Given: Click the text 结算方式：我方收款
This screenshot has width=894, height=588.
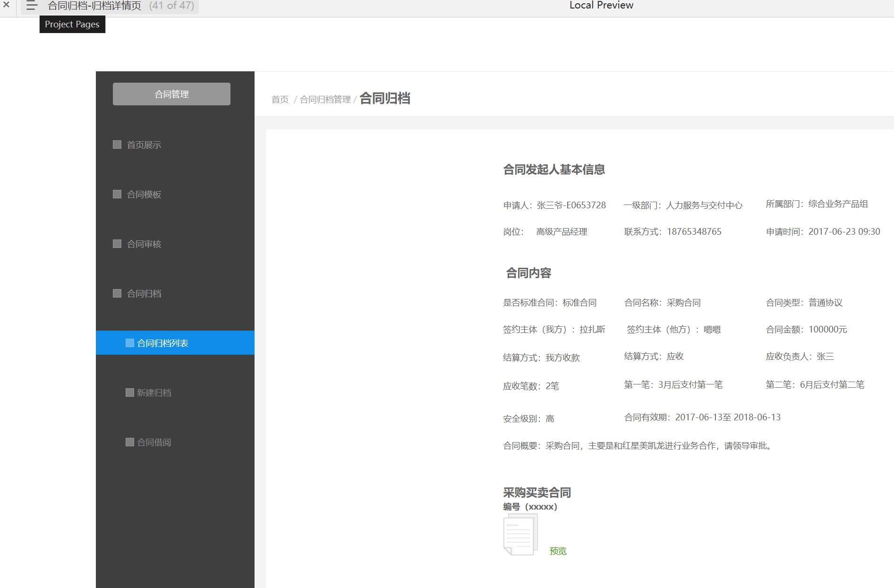Looking at the screenshot, I should pos(541,358).
